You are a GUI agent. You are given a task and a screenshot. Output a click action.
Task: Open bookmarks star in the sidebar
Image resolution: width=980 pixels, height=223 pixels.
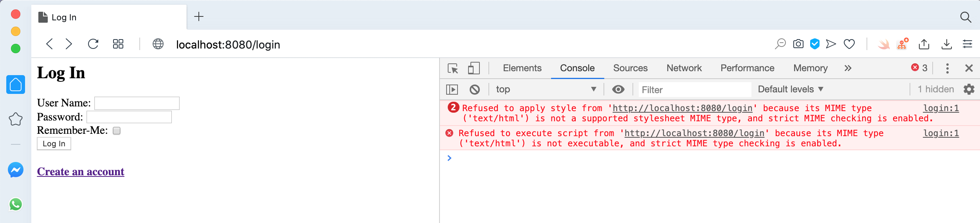coord(16,119)
